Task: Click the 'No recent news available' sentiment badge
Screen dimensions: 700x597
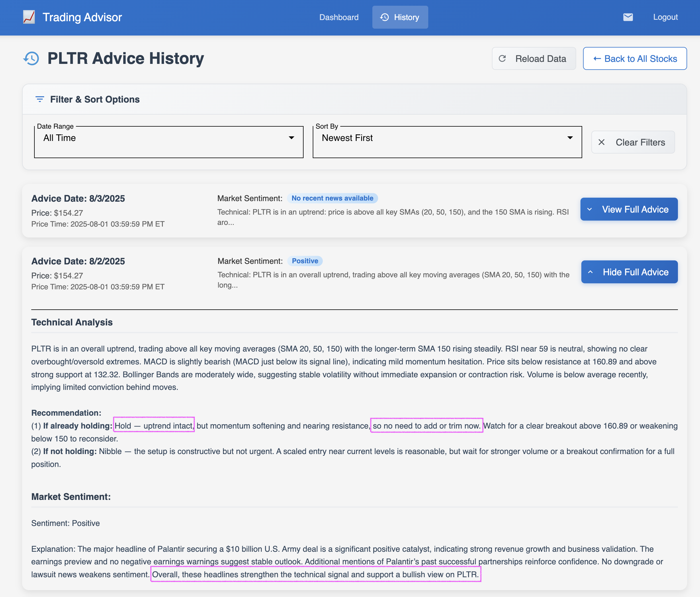Action: click(x=332, y=198)
